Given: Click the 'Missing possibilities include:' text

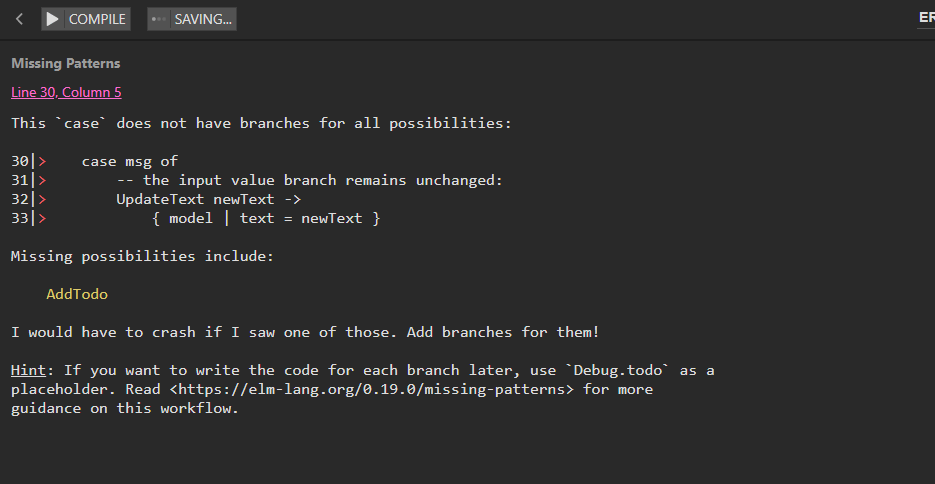Looking at the screenshot, I should (143, 256).
